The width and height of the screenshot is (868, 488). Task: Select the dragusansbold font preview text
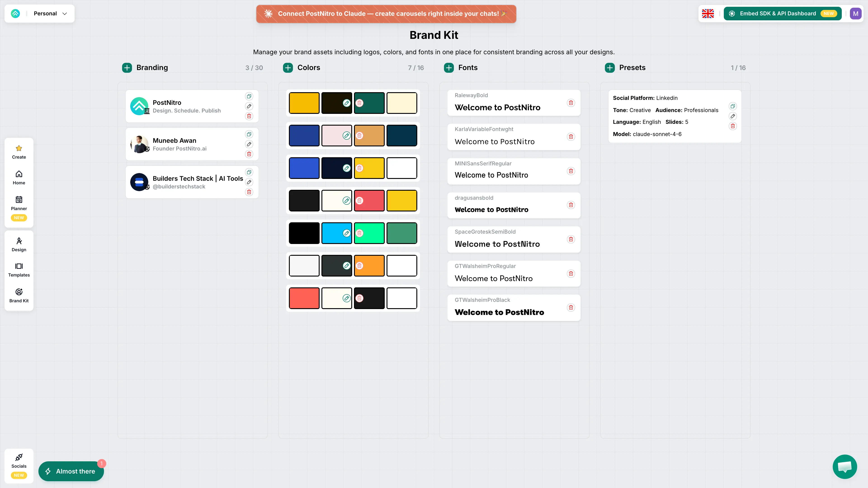[x=491, y=210]
